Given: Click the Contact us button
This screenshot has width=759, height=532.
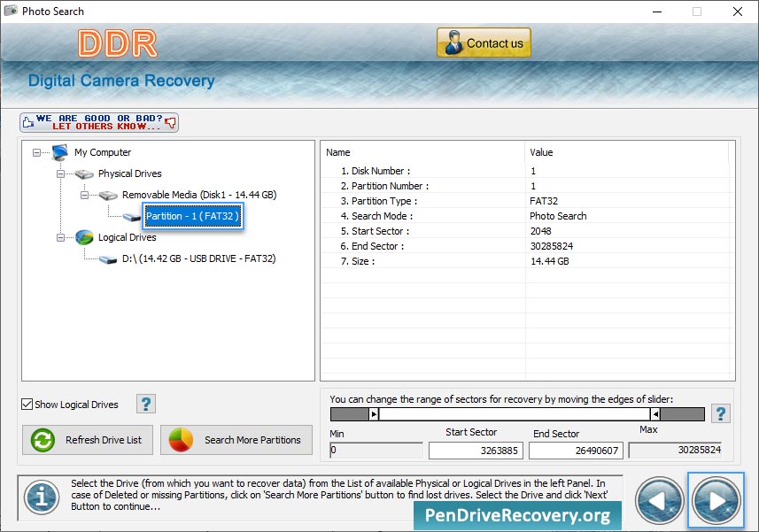Looking at the screenshot, I should tap(484, 42).
